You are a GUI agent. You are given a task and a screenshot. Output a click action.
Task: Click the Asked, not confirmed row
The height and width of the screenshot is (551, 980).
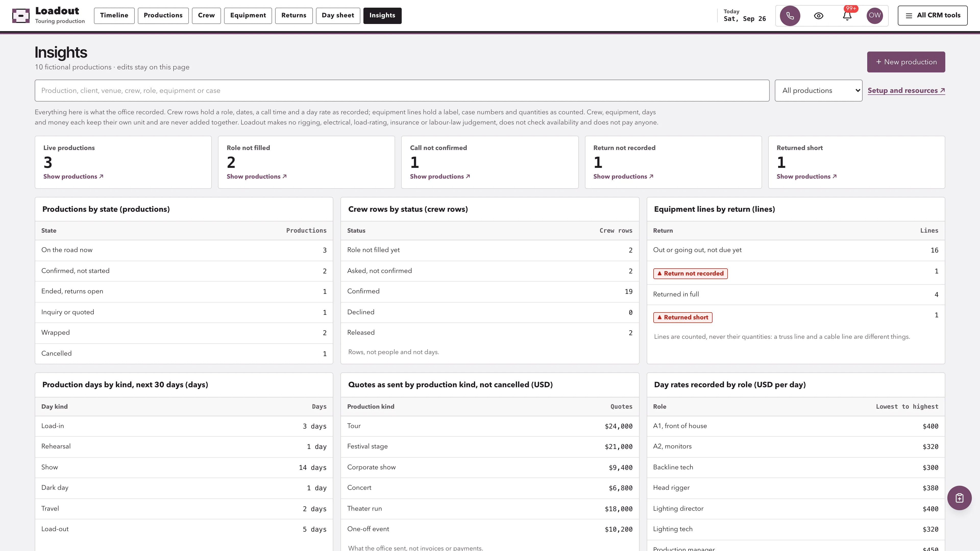490,271
